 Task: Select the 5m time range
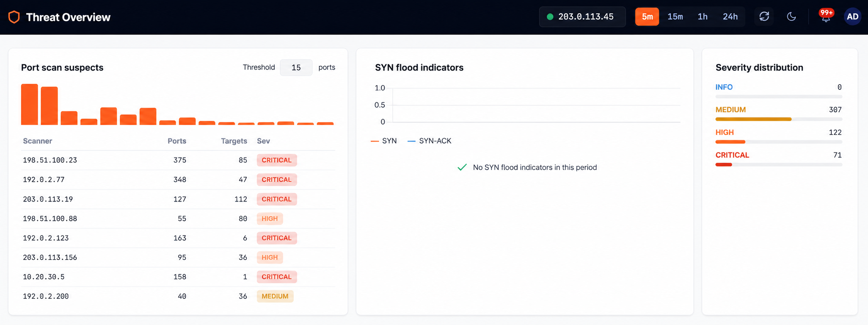[x=647, y=17]
